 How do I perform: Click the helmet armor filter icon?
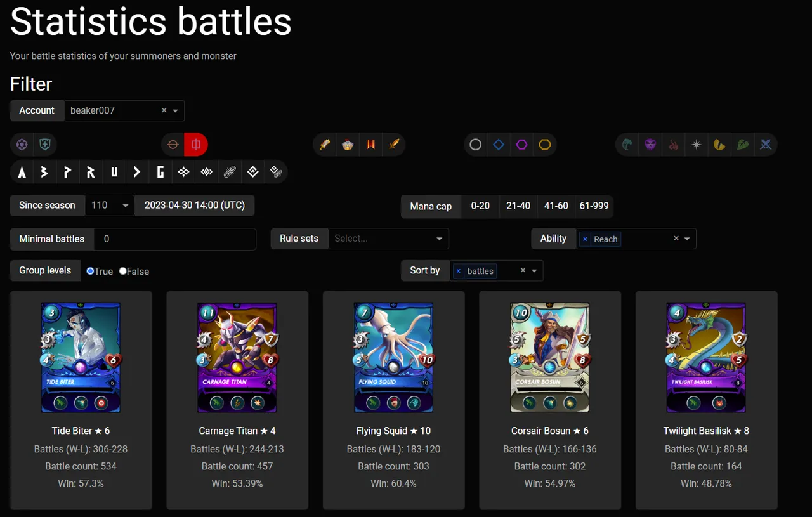(x=348, y=145)
